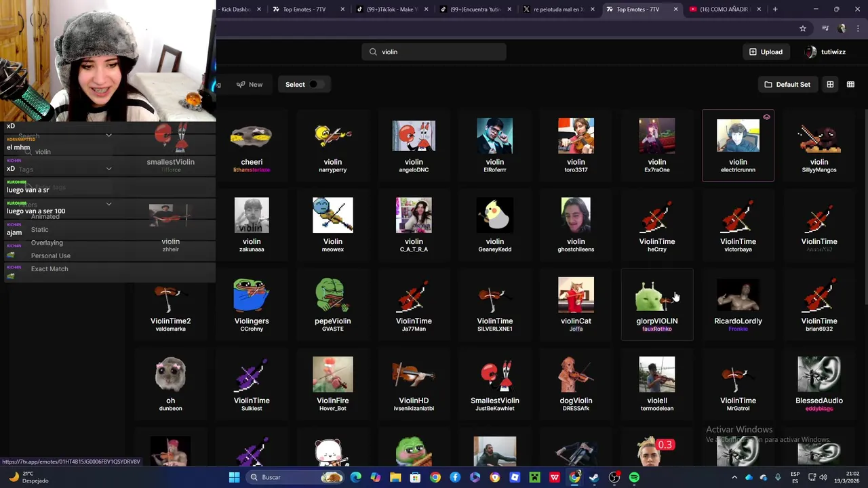Image resolution: width=868 pixels, height=488 pixels.
Task: Open the ViolinTime2 emote
Action: [170, 305]
